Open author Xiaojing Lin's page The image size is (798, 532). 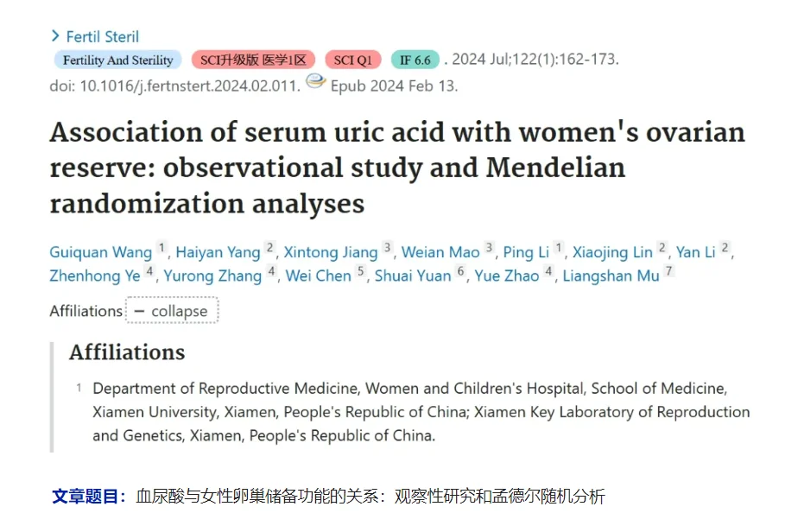612,252
